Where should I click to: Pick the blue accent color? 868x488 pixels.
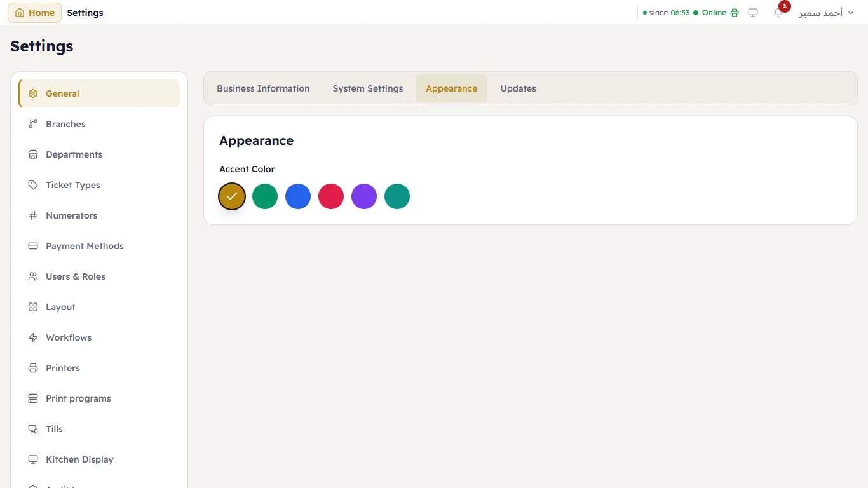298,196
